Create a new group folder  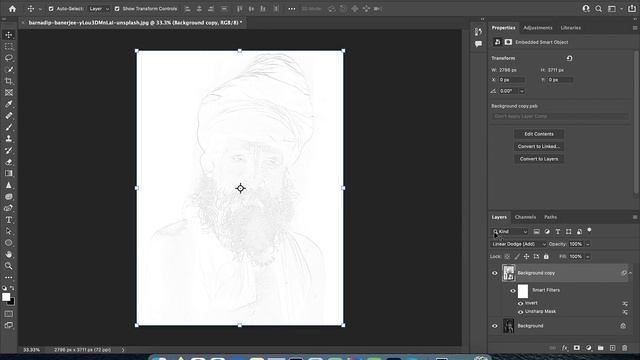click(600, 348)
